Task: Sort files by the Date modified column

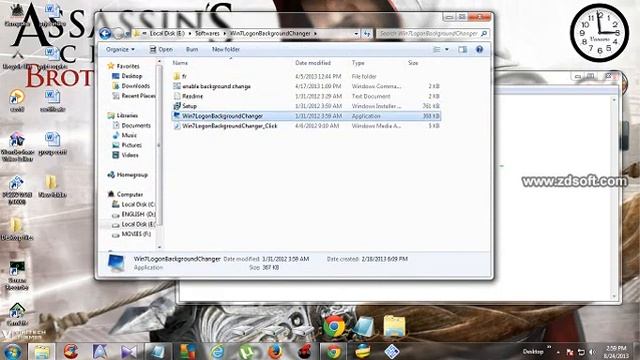Action: pos(313,63)
